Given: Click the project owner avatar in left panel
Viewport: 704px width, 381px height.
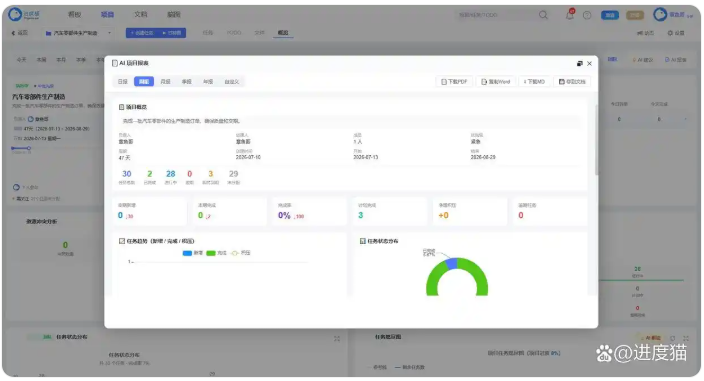Looking at the screenshot, I should point(31,119).
